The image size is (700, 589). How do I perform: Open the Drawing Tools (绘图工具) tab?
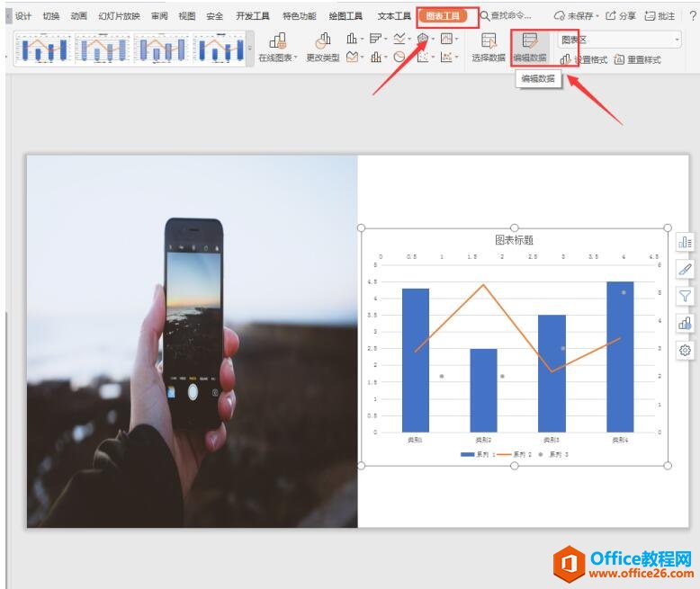click(x=346, y=16)
